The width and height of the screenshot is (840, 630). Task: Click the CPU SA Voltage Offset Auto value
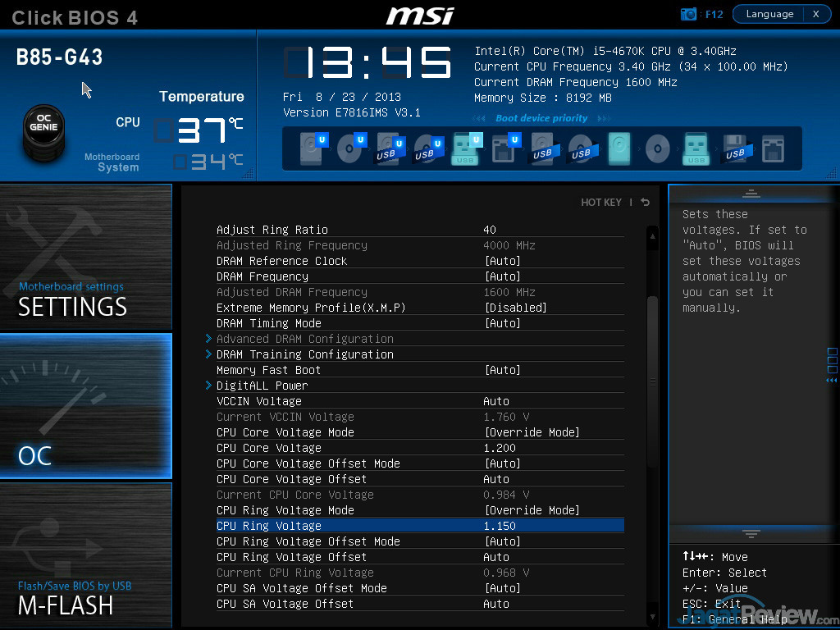coord(496,604)
